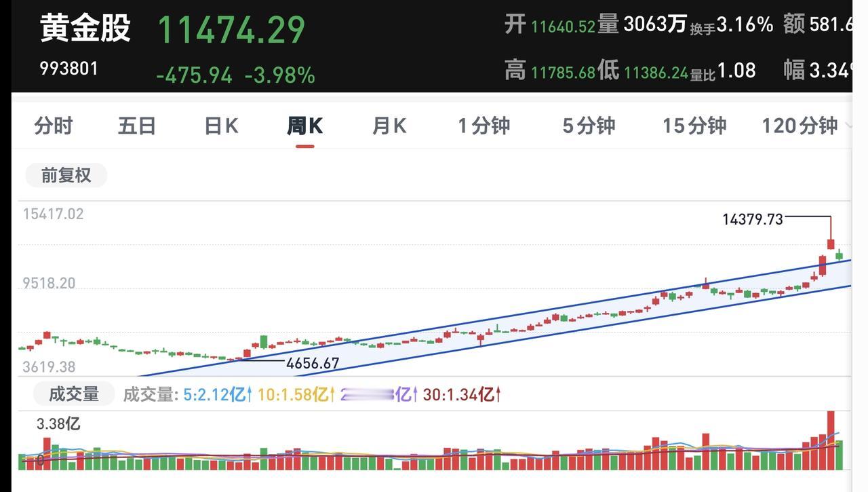
Task: Click the 成交量 indicator button
Action: coord(74,394)
